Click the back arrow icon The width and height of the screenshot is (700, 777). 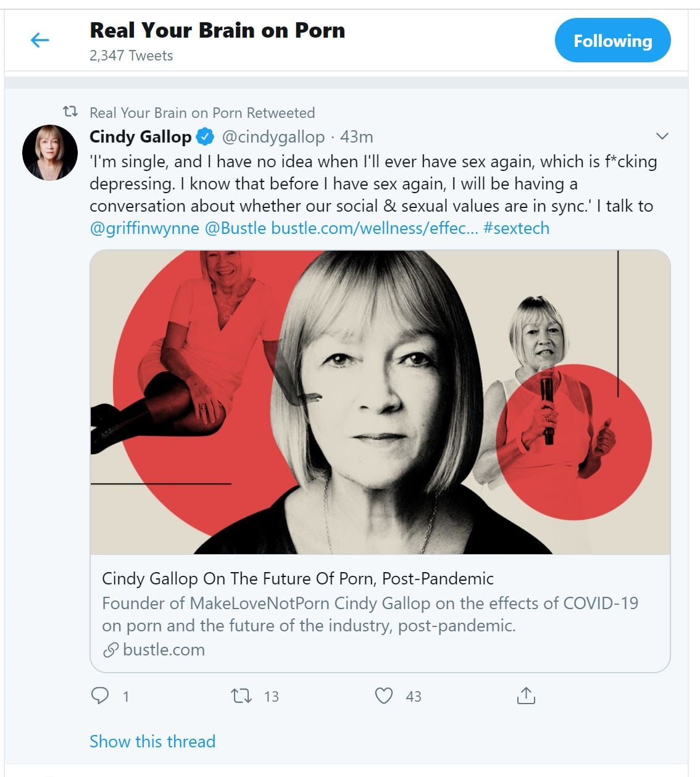(40, 41)
